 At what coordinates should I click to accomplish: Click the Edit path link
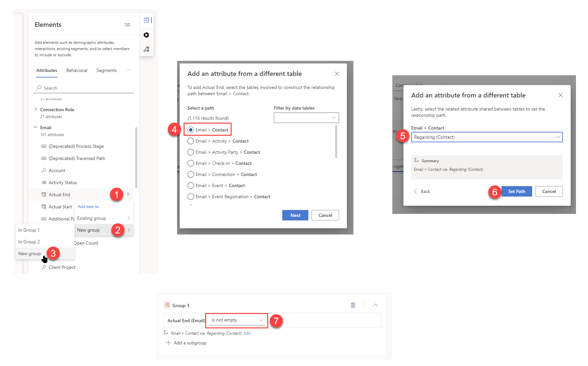[x=247, y=333]
